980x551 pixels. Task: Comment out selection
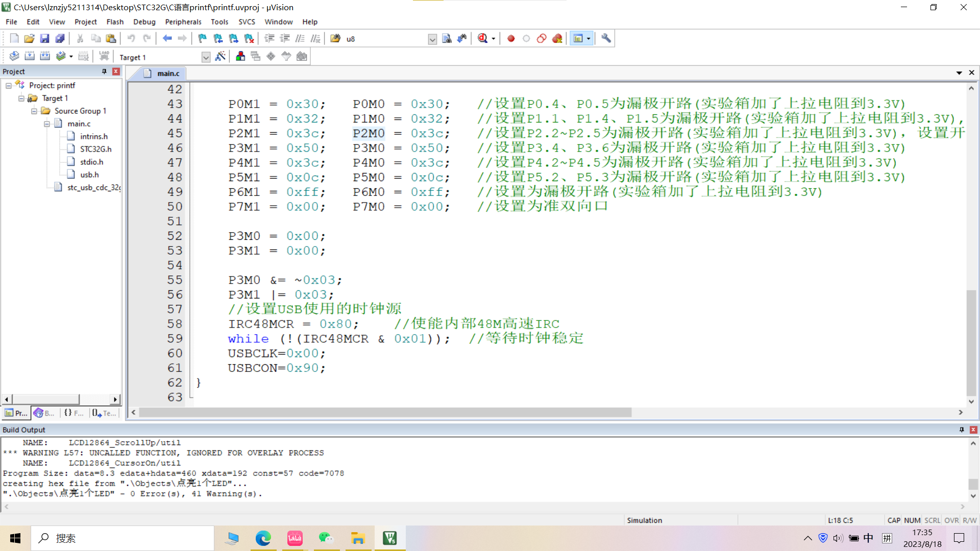[300, 38]
